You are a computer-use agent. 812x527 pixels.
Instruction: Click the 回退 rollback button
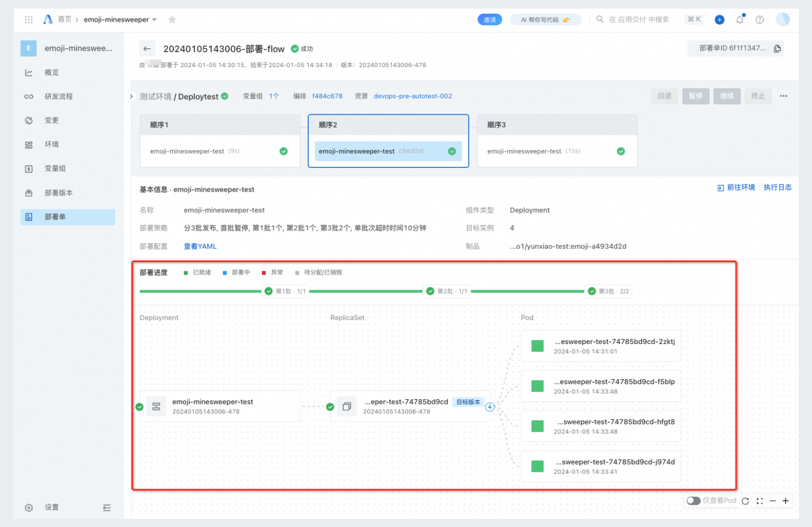coord(665,96)
